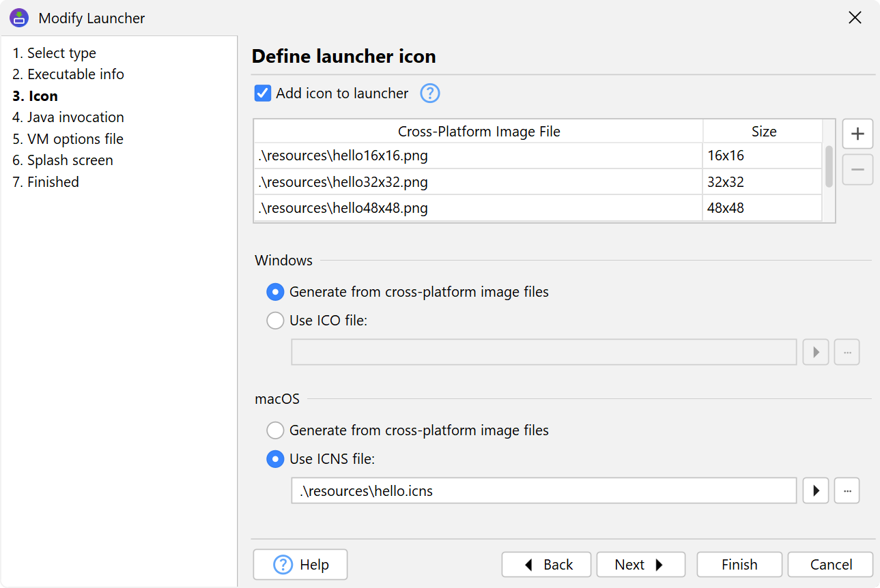Uncheck Add icon to launcher
880x588 pixels.
(x=263, y=93)
